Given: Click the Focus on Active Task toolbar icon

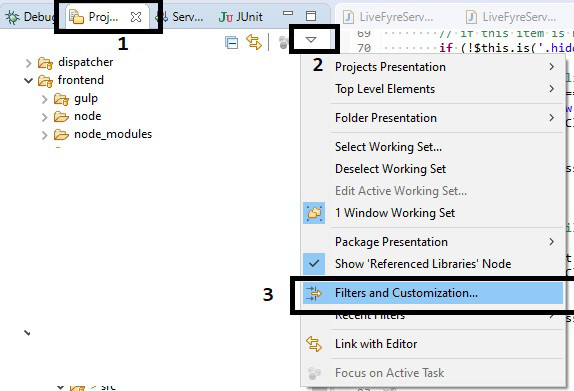Looking at the screenshot, I should (x=283, y=42).
